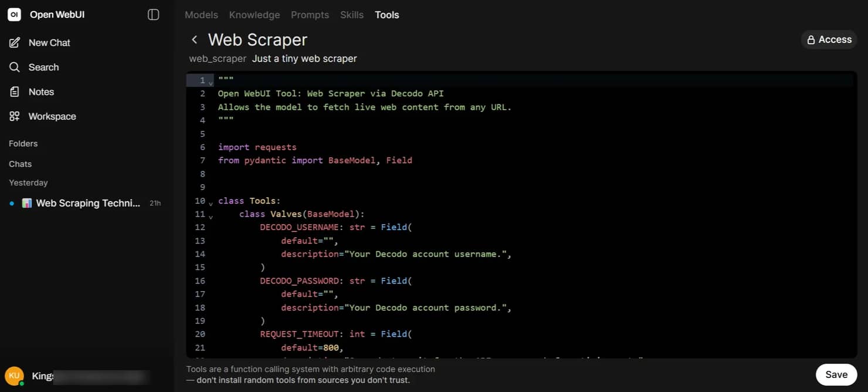Collapse the Chats section

pos(21,164)
